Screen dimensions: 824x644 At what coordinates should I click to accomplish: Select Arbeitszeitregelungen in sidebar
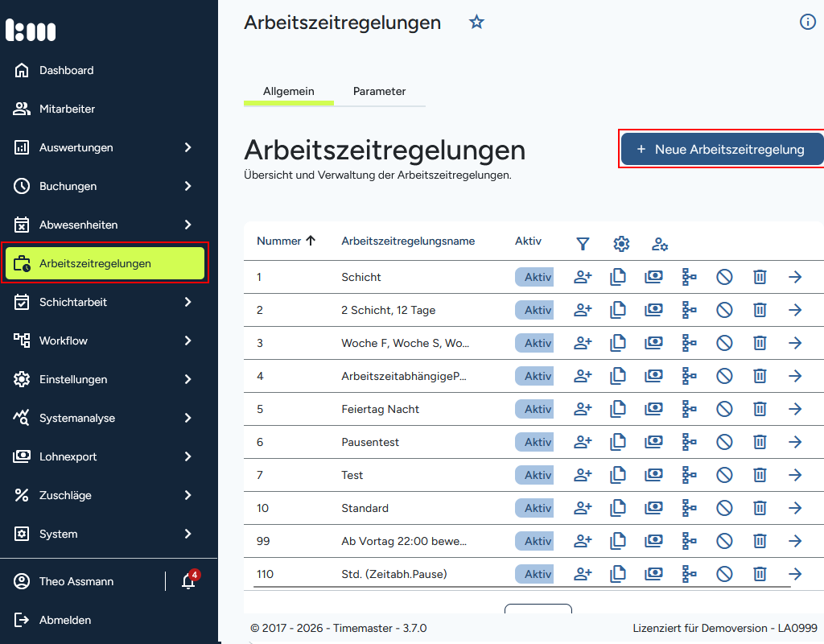[105, 263]
